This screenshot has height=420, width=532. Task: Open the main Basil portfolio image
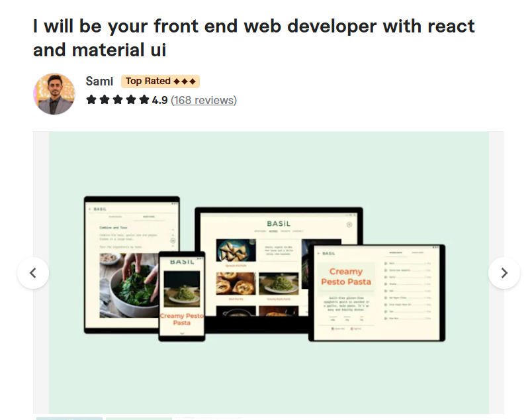(269, 272)
